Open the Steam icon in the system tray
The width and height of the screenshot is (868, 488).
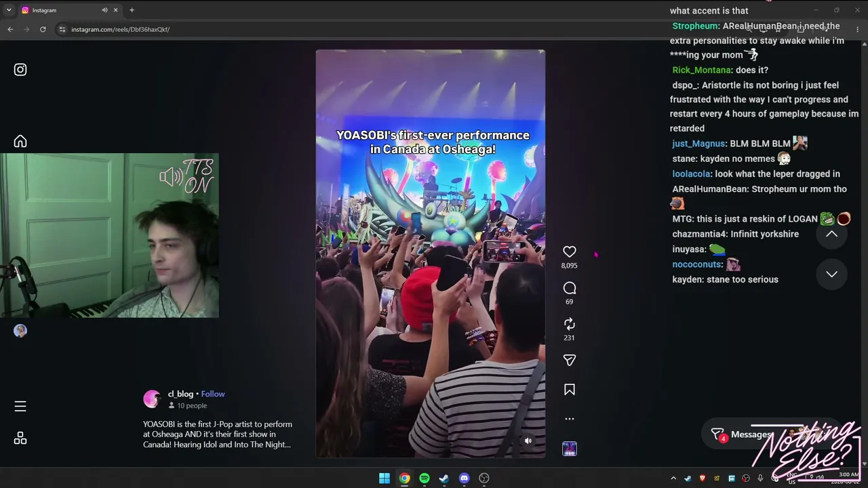(x=688, y=479)
